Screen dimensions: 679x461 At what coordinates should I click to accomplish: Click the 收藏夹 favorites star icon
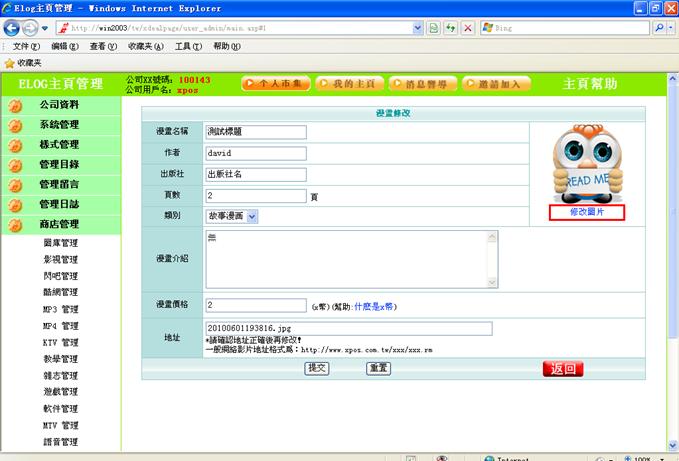[x=10, y=62]
